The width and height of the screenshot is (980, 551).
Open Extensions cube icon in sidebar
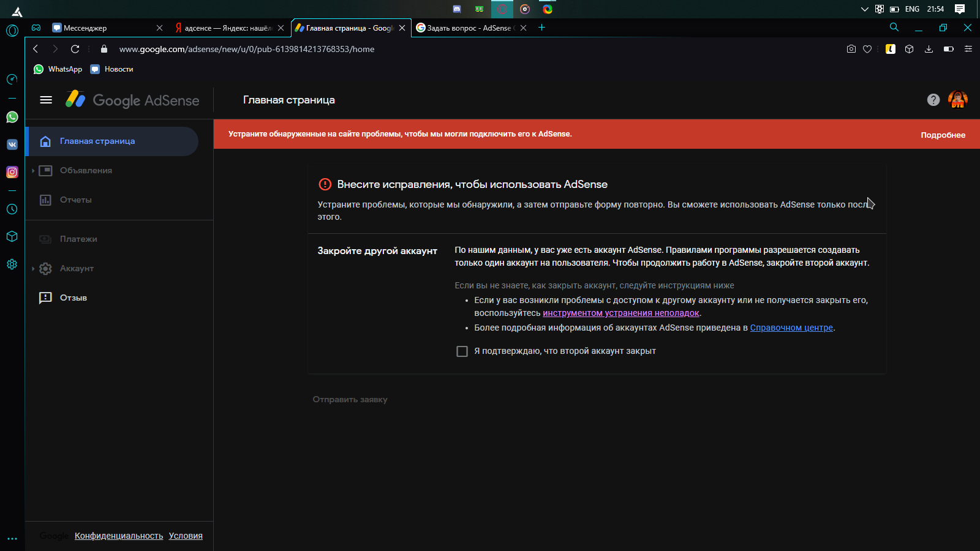tap(12, 236)
